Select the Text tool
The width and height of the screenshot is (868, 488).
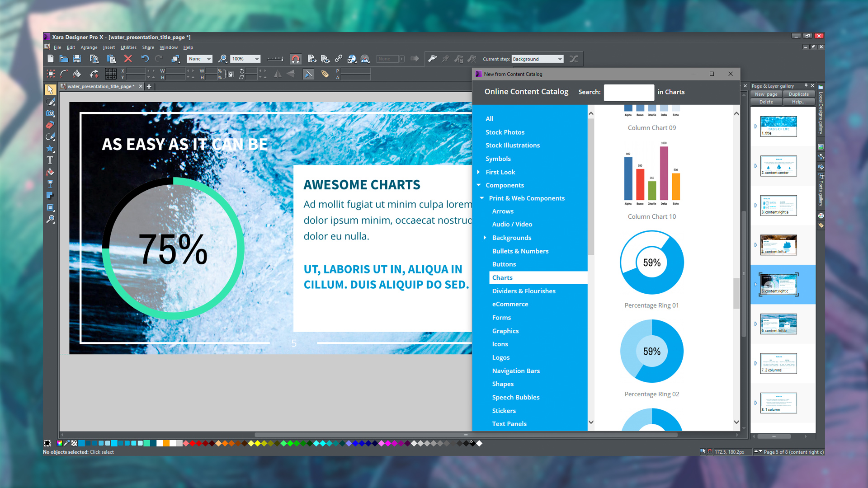coord(50,160)
